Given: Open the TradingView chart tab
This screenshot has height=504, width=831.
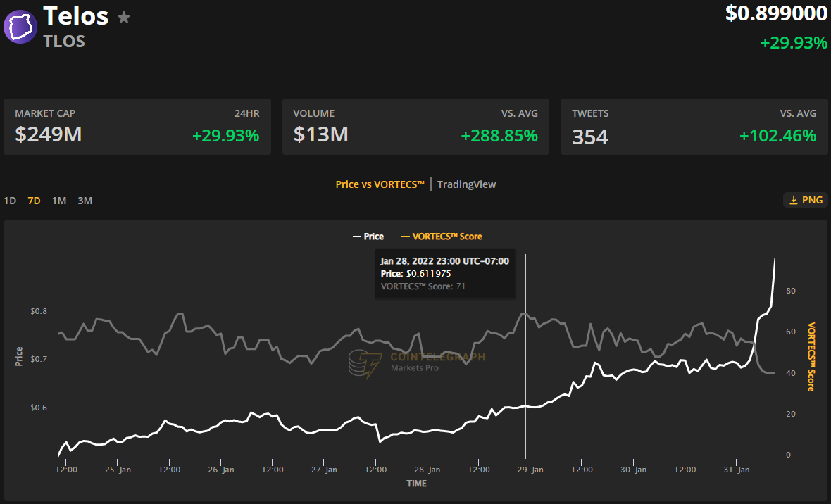Looking at the screenshot, I should click(x=466, y=184).
